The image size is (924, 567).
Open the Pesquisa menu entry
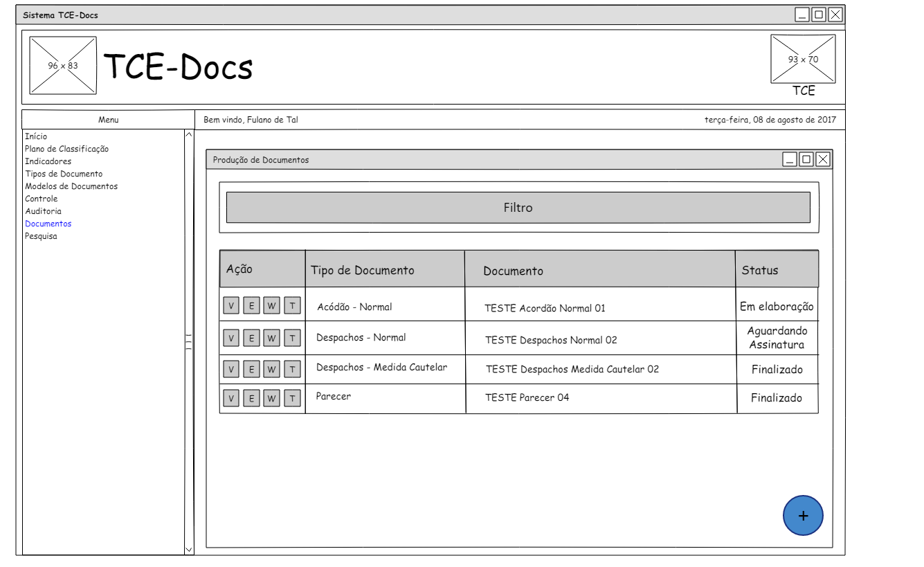(41, 236)
